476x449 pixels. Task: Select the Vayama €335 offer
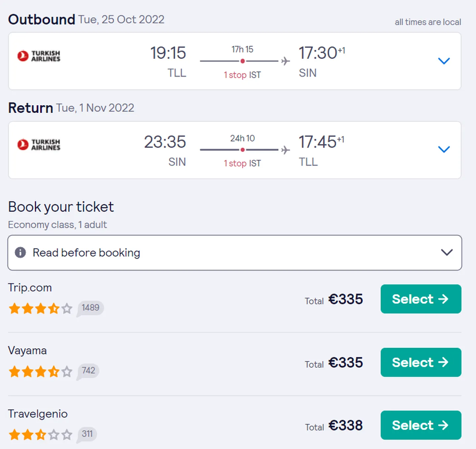pos(421,362)
